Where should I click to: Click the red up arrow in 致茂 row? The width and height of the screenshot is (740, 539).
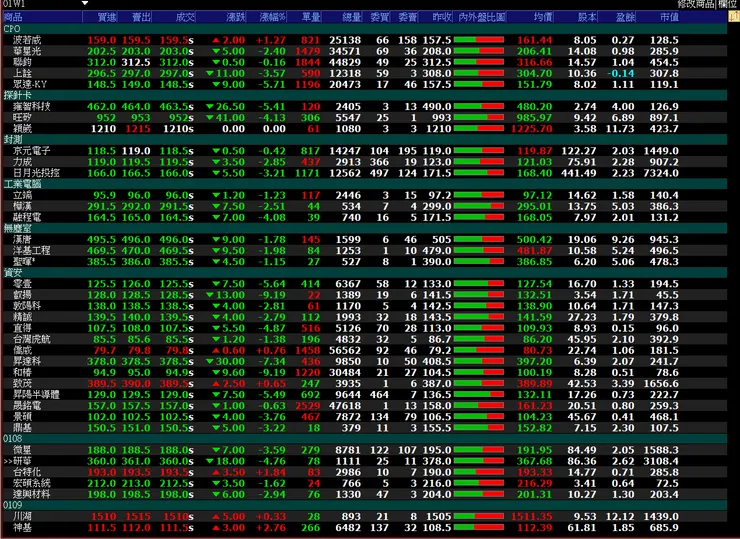click(216, 384)
